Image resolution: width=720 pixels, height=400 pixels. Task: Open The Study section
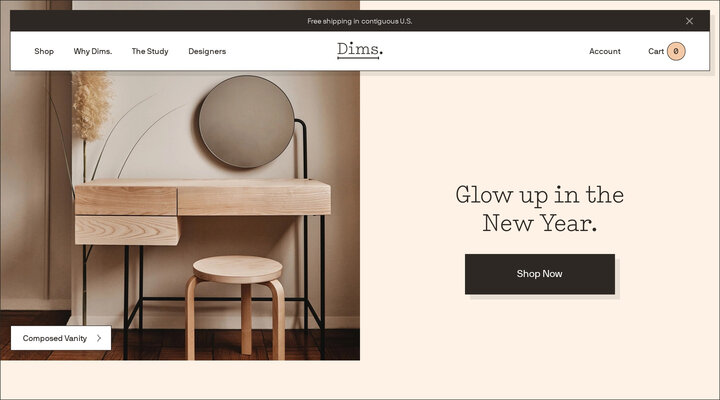[150, 51]
